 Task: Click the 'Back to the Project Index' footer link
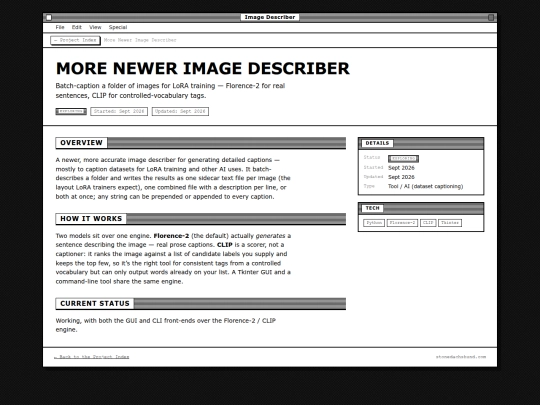pyautogui.click(x=92, y=357)
